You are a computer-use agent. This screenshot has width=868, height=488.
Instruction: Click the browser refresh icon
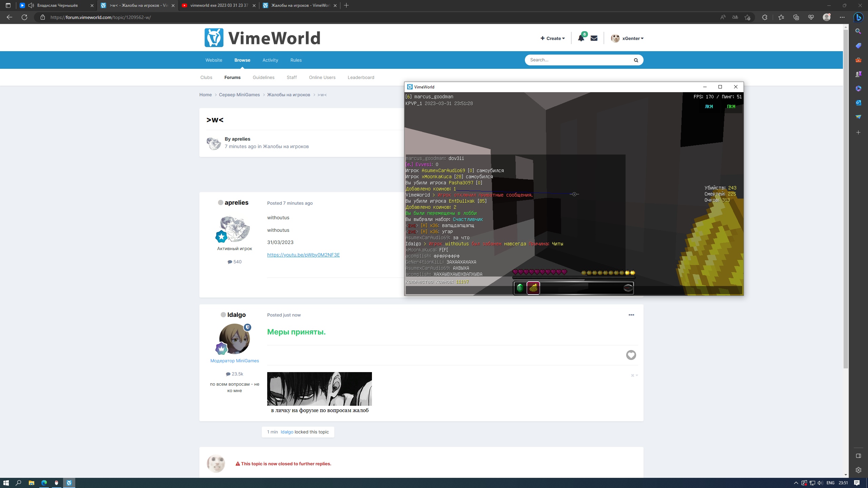coord(24,17)
